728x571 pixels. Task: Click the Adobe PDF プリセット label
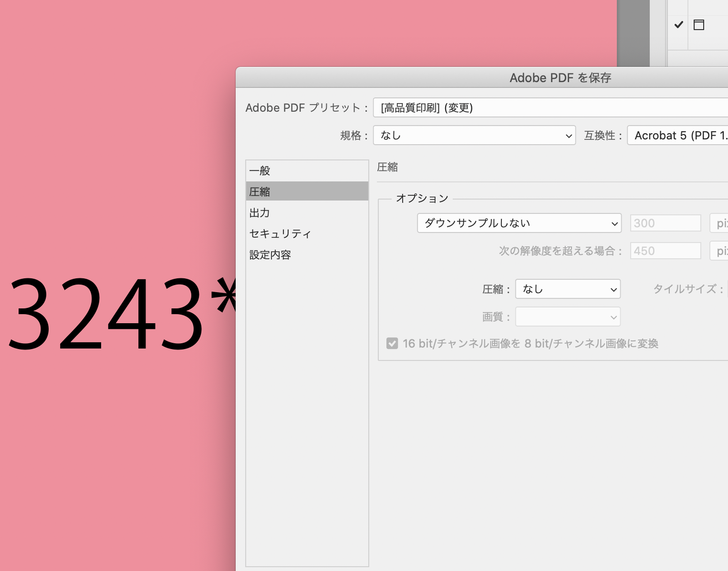pyautogui.click(x=307, y=107)
